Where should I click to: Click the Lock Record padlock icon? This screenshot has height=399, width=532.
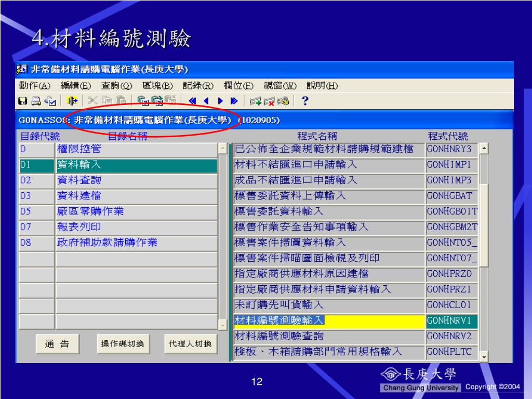[x=283, y=101]
